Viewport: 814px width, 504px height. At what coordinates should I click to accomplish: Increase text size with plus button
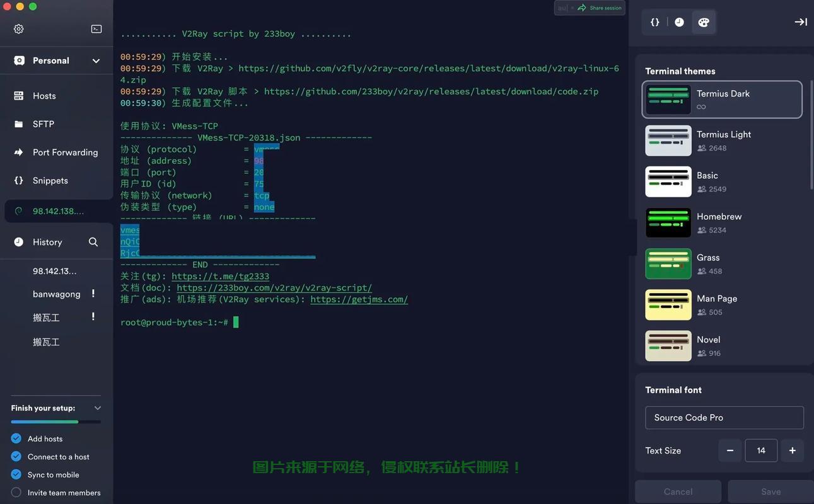click(792, 450)
